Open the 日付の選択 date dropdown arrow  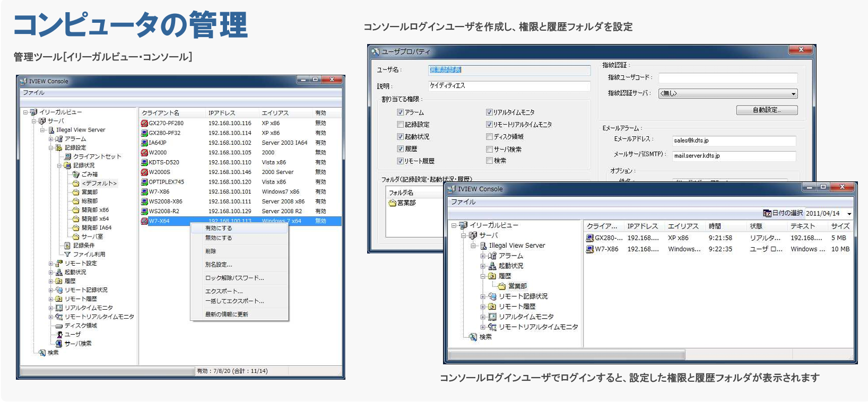[x=849, y=214]
